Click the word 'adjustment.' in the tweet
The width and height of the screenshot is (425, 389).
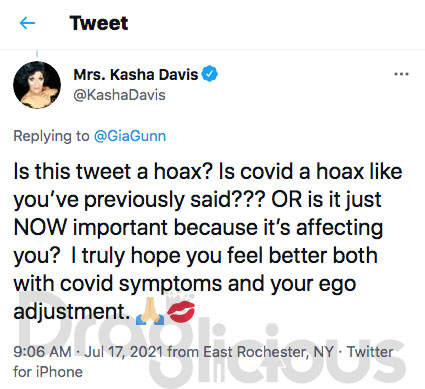[72, 312]
